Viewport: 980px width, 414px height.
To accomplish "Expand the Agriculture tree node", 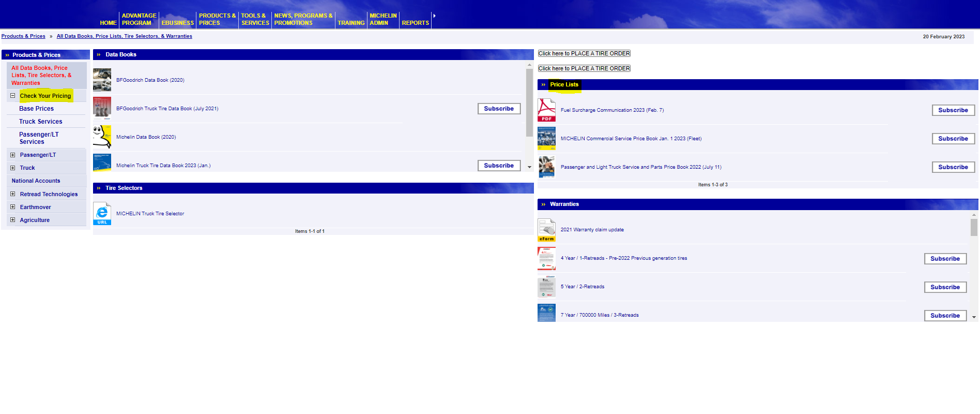I will click(x=13, y=220).
